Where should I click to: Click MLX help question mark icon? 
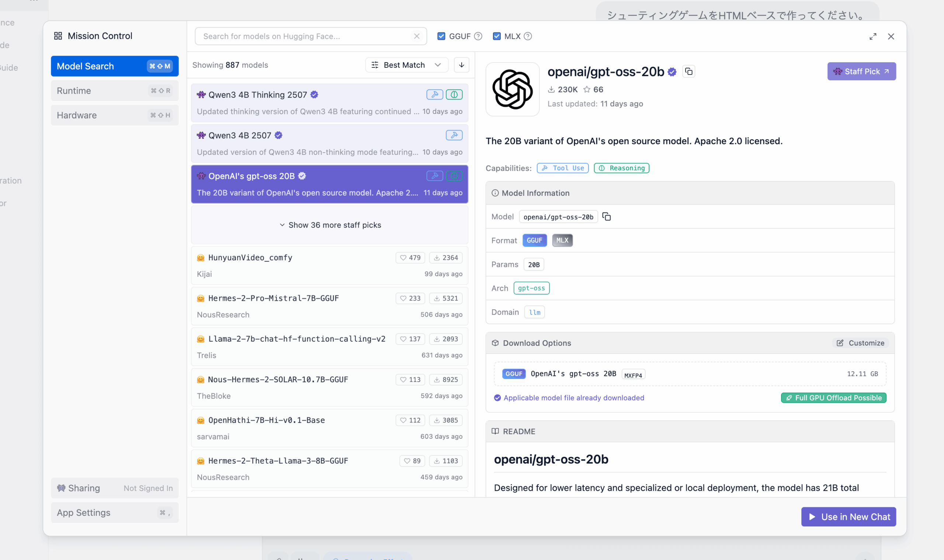point(528,36)
